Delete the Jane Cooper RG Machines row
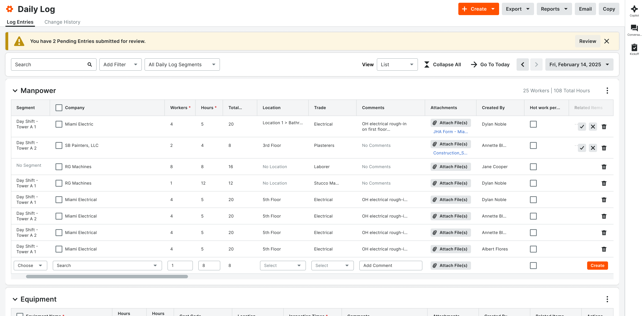Image resolution: width=644 pixels, height=316 pixels. [x=604, y=167]
